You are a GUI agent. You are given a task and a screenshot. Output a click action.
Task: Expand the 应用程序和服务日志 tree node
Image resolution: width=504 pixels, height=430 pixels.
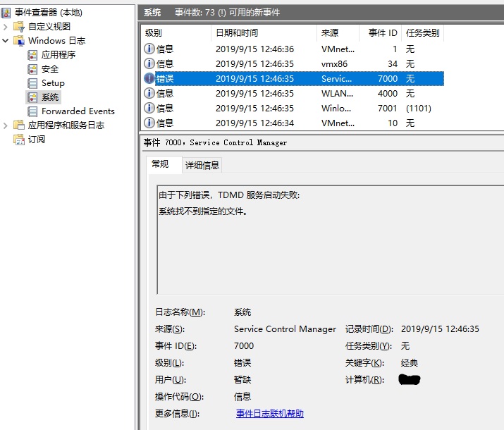(x=6, y=125)
